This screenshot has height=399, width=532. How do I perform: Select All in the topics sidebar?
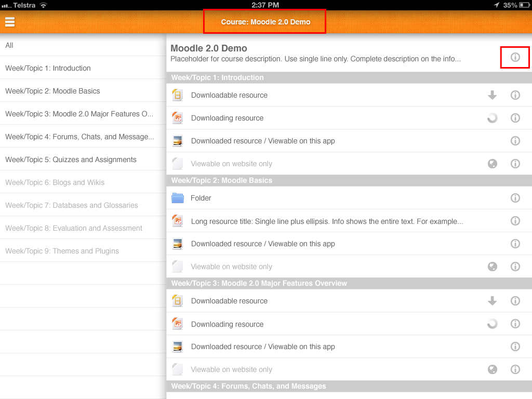pos(83,45)
